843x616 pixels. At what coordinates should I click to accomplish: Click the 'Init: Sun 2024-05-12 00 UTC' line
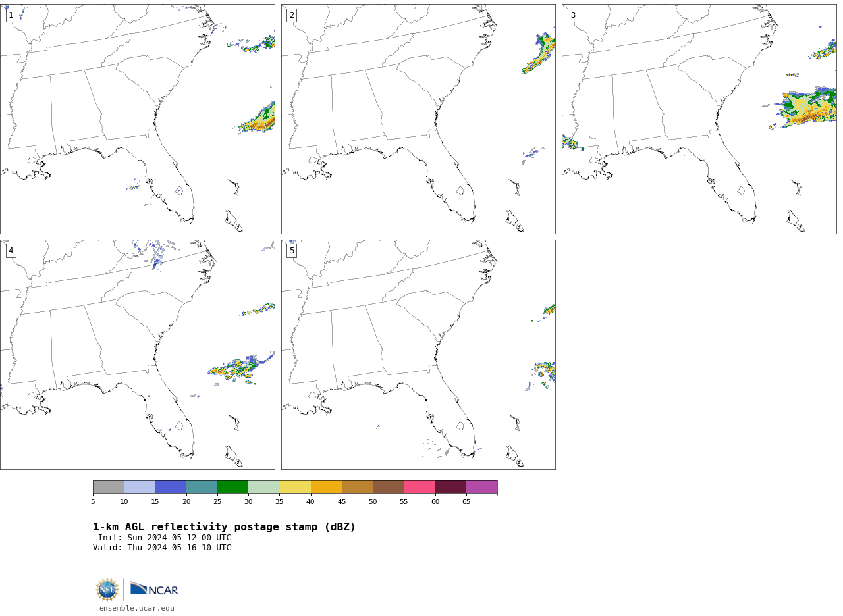(165, 538)
